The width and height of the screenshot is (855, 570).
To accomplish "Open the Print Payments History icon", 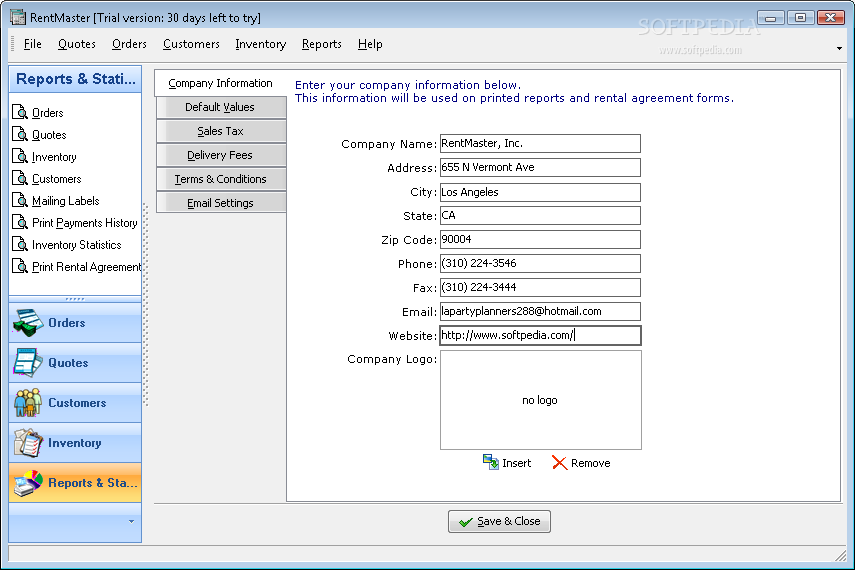I will (x=20, y=223).
